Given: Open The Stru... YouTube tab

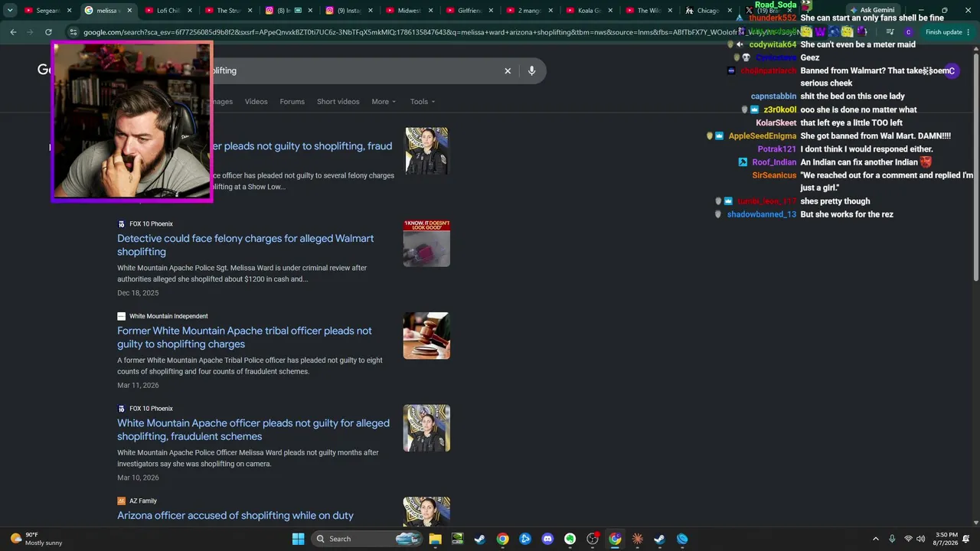Looking at the screenshot, I should [228, 11].
